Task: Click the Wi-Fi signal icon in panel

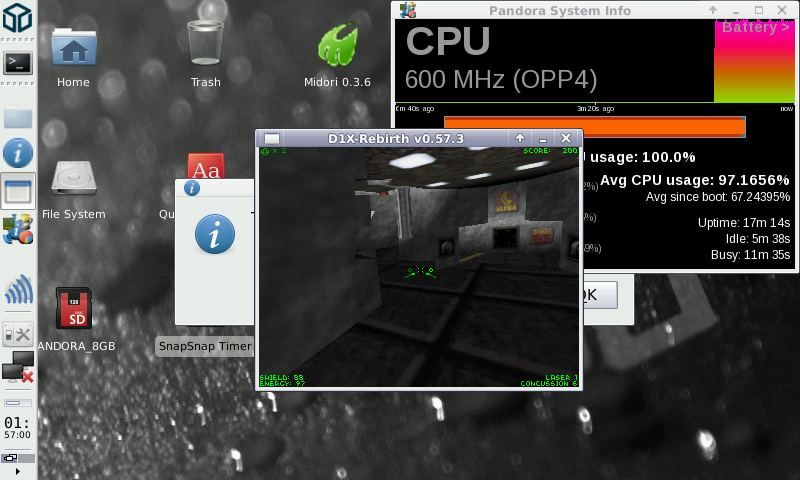Action: point(18,291)
